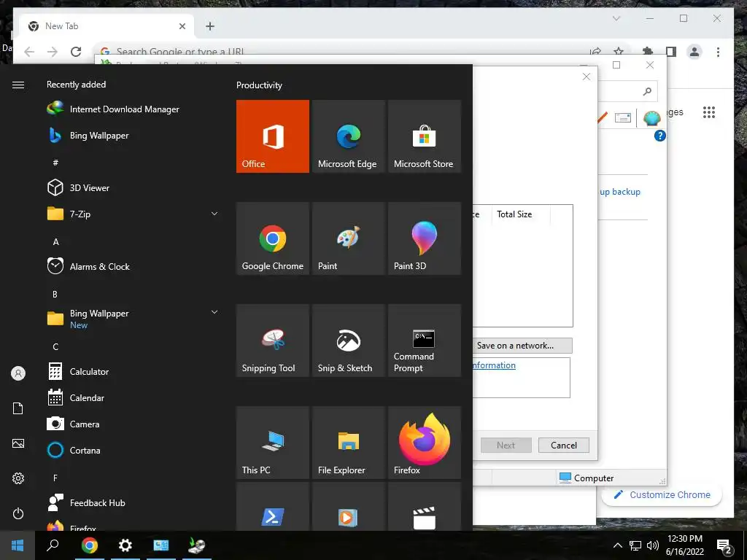Open Snip & Sketch tile
747x560 pixels.
[348, 341]
